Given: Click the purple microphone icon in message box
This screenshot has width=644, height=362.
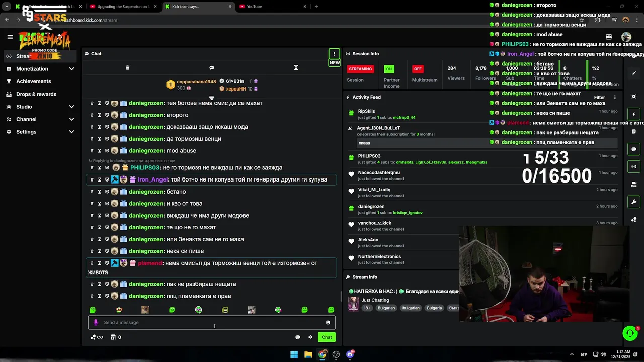Looking at the screenshot, I should (x=96, y=323).
